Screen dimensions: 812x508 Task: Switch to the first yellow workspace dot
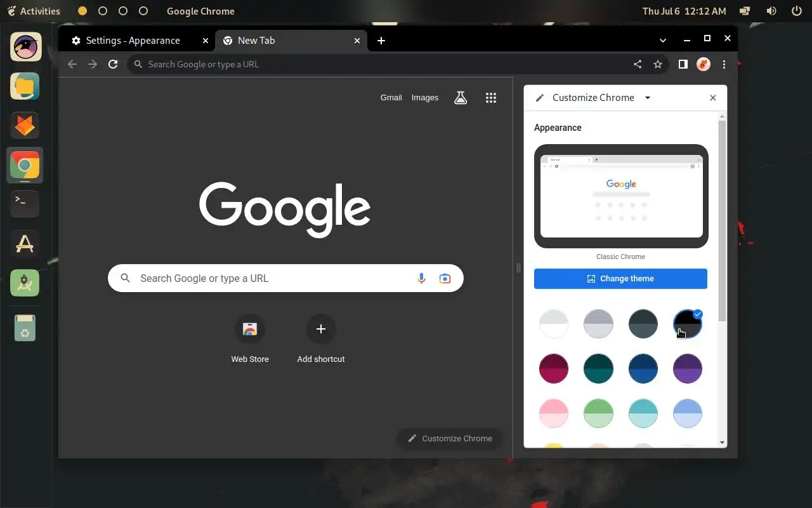[82, 11]
